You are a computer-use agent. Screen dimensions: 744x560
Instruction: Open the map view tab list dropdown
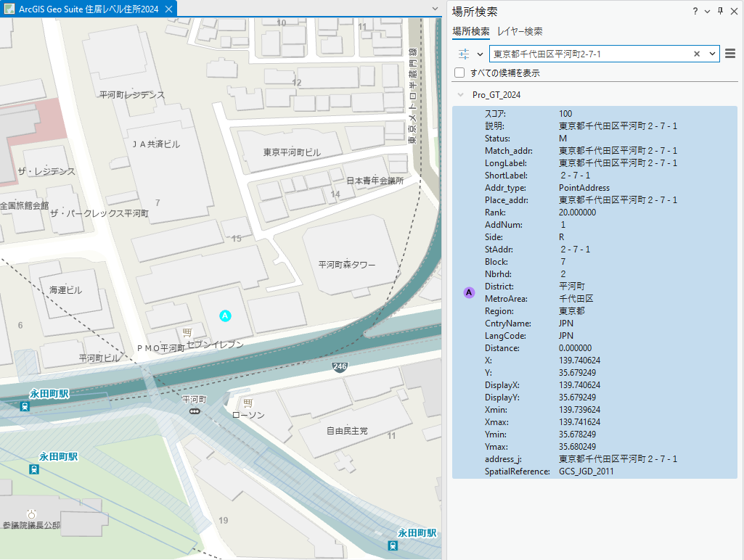tap(435, 9)
